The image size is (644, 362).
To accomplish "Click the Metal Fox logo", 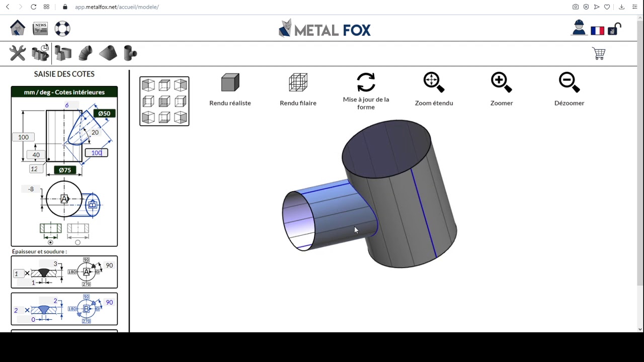I will [x=325, y=29].
